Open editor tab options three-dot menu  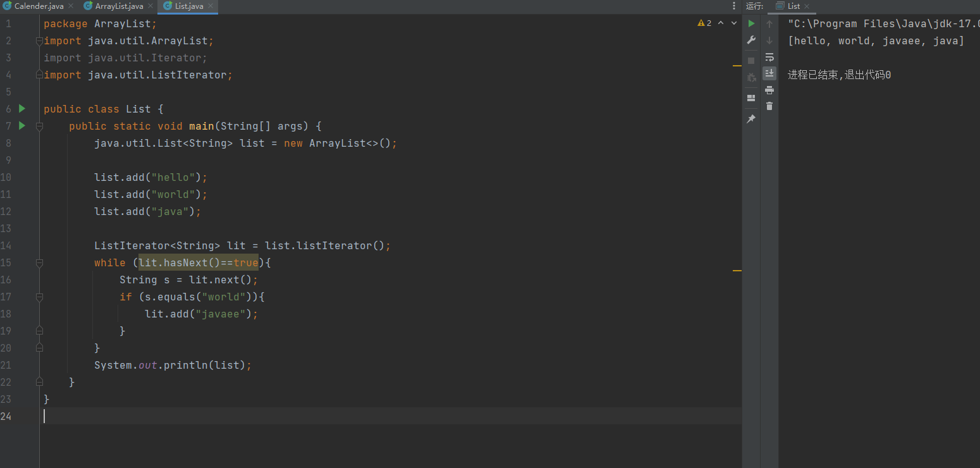click(734, 6)
